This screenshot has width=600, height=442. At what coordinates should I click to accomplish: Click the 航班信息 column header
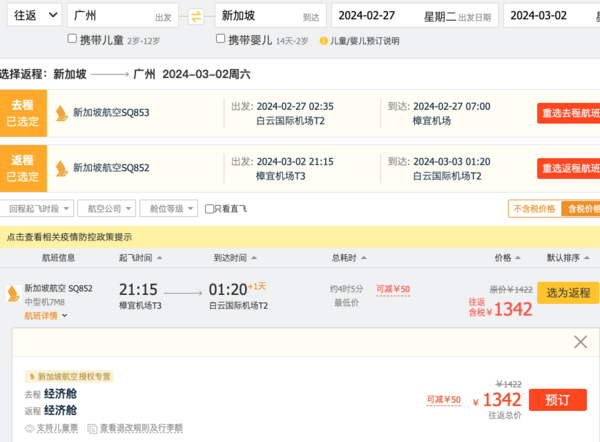pyautogui.click(x=58, y=258)
